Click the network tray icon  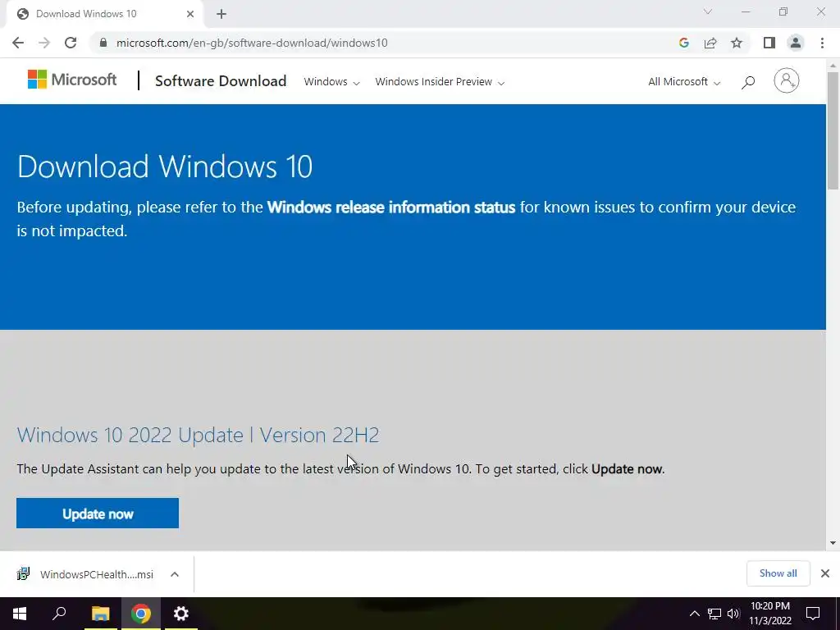(714, 614)
